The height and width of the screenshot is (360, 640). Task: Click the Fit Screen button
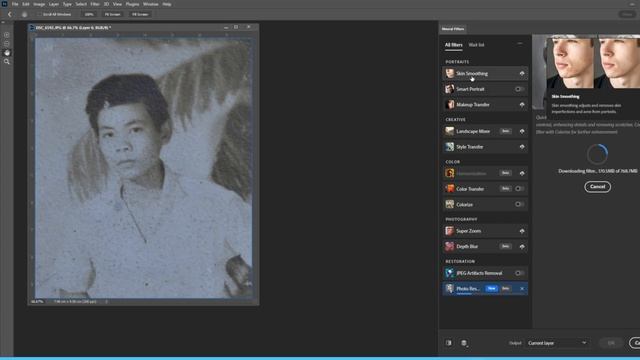tap(113, 14)
